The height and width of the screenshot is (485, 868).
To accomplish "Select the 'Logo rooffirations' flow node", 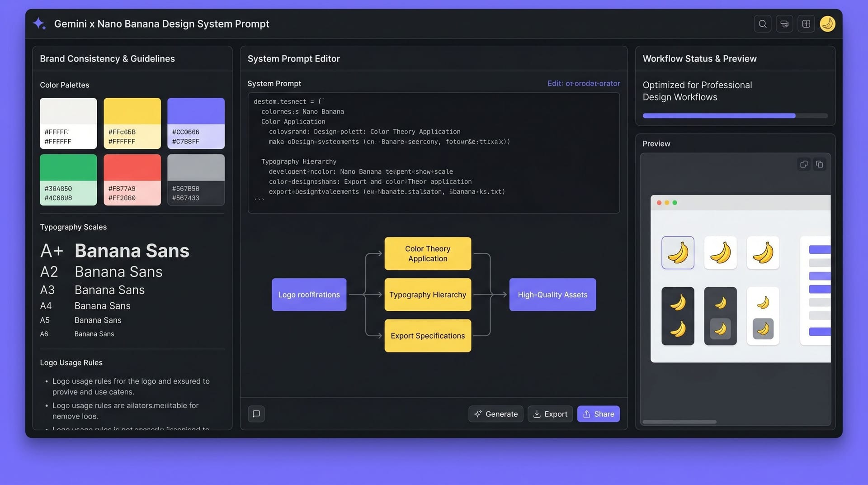I will coord(309,295).
